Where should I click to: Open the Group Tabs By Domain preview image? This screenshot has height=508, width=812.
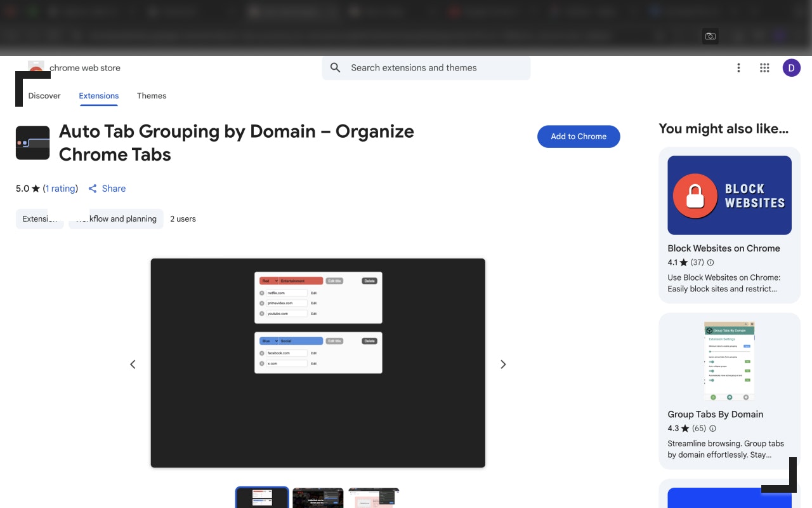730,361
